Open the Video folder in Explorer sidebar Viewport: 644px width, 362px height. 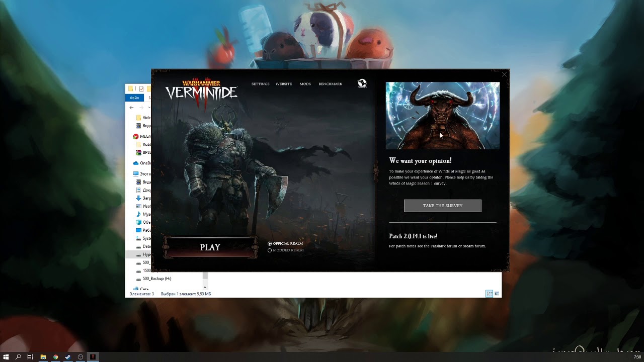[143, 118]
